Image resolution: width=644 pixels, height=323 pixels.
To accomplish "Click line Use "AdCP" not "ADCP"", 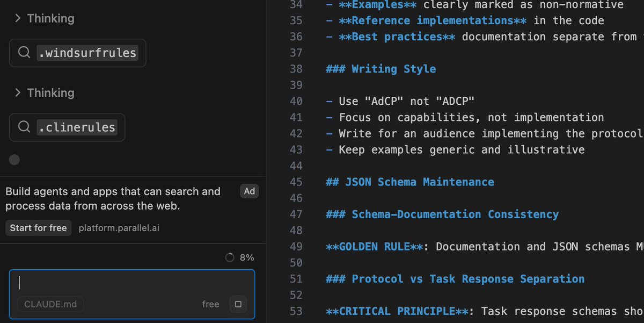I will click(x=400, y=101).
